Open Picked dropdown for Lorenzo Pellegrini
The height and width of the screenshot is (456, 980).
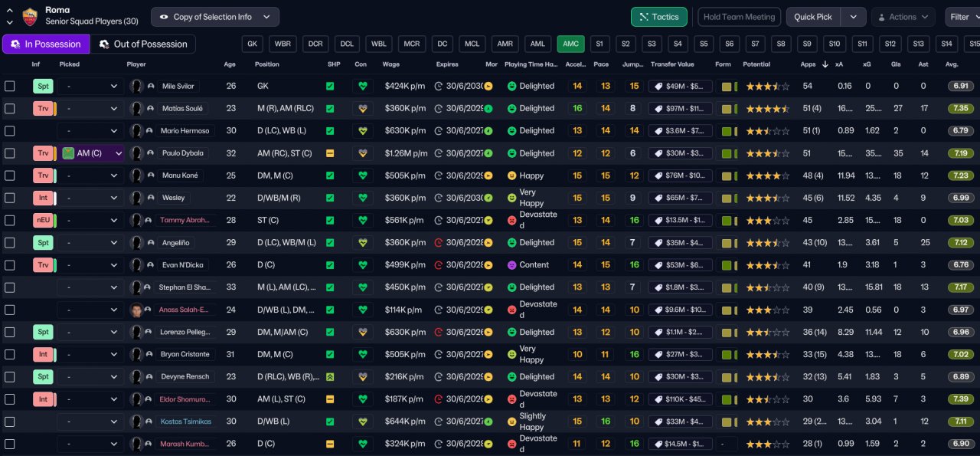pyautogui.click(x=91, y=333)
